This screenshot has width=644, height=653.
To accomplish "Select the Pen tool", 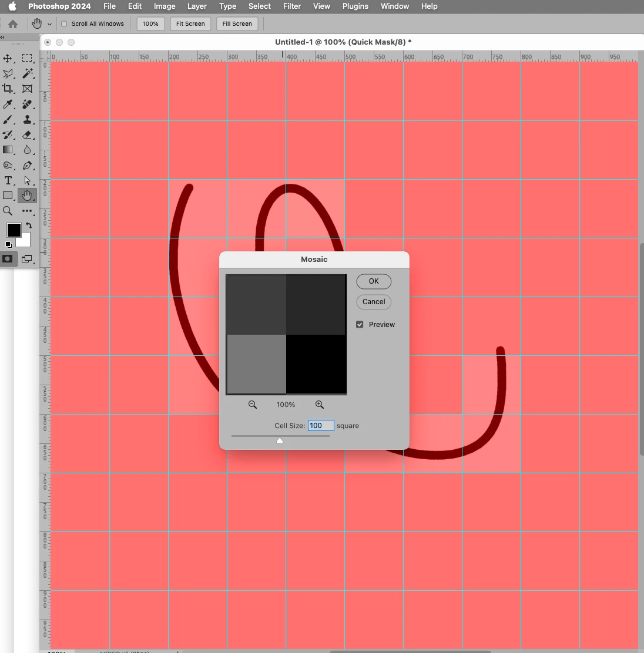I will (x=27, y=166).
